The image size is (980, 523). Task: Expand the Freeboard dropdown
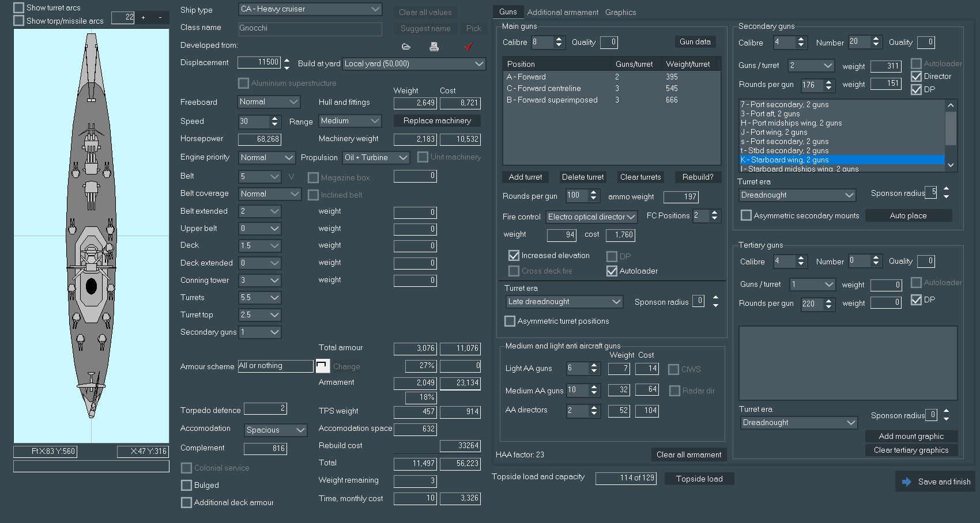pyautogui.click(x=269, y=102)
